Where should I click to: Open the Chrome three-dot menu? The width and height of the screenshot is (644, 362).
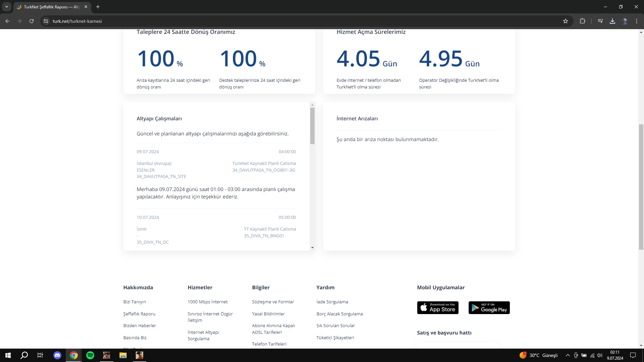[637, 21]
